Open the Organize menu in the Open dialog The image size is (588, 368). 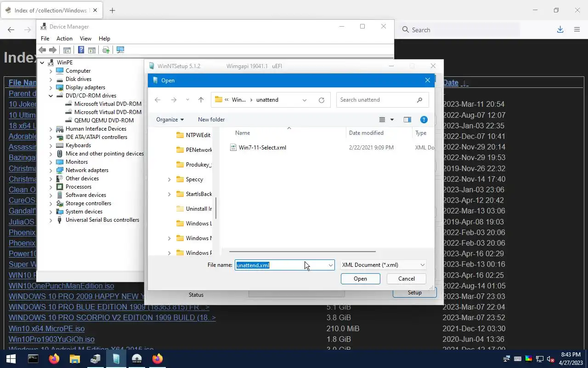pos(170,120)
